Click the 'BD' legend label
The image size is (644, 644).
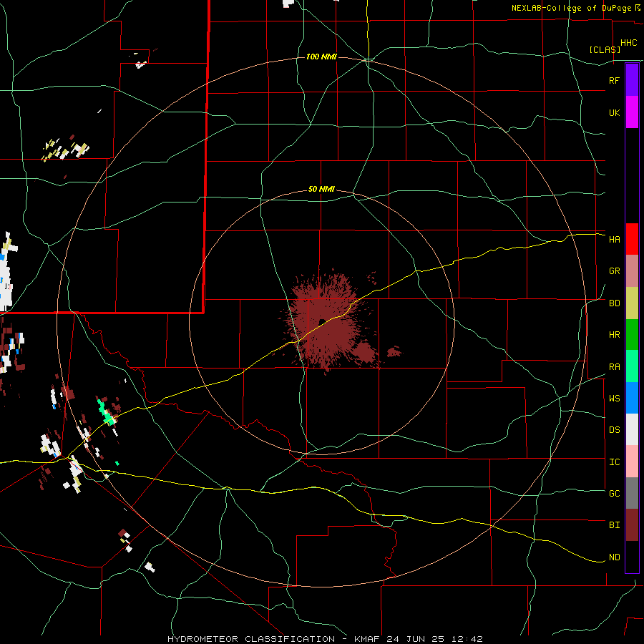[614, 303]
